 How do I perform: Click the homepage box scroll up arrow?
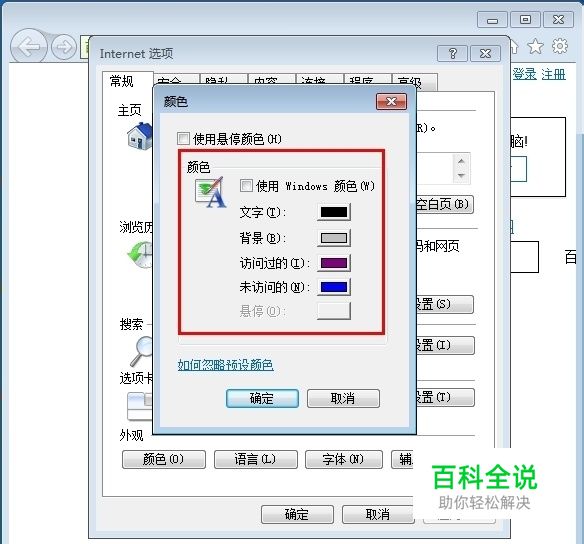pyautogui.click(x=461, y=161)
